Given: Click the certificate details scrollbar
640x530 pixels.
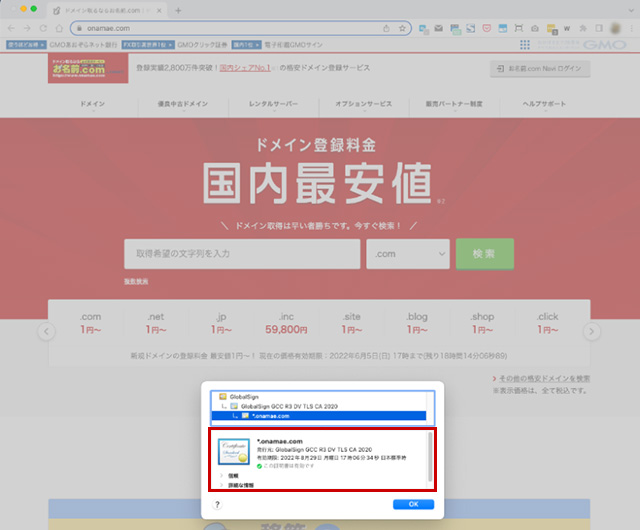Looking at the screenshot, I should click(430, 457).
